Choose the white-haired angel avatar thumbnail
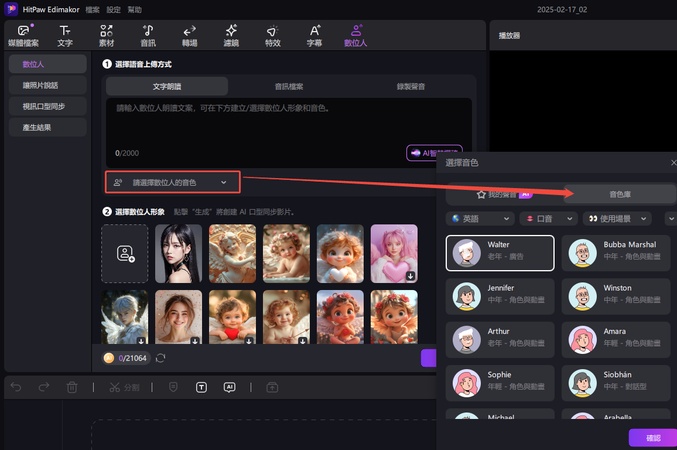Screen dimensions: 677x450 pos(125,317)
